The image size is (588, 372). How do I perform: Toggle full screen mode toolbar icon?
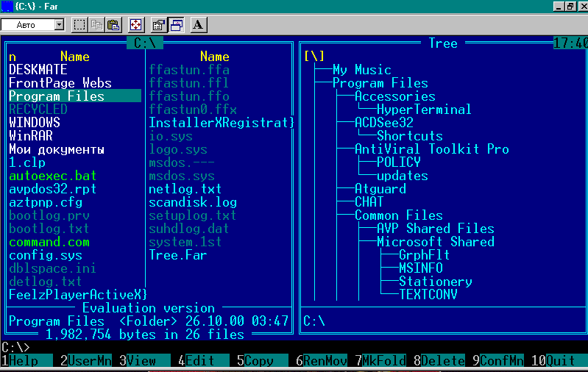(135, 25)
